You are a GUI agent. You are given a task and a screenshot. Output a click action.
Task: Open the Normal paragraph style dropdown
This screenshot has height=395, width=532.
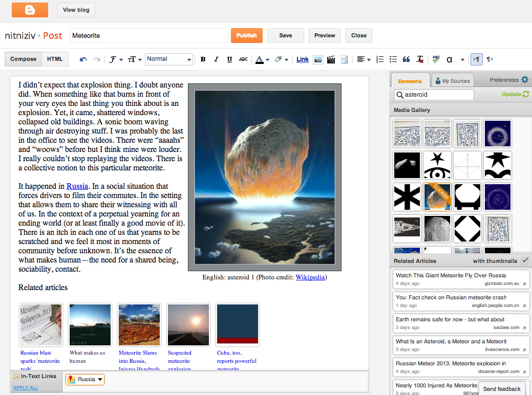tap(169, 59)
